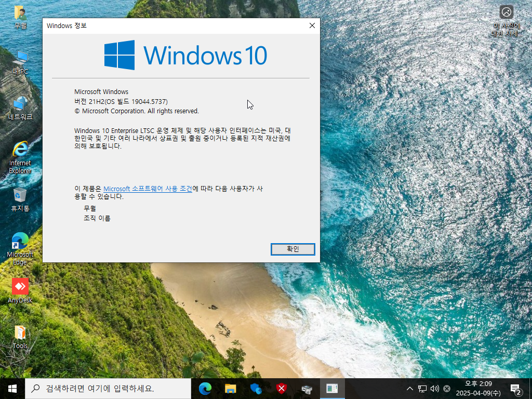Open the 네트워크 desktop icon
The width and height of the screenshot is (532, 399).
pyautogui.click(x=20, y=108)
